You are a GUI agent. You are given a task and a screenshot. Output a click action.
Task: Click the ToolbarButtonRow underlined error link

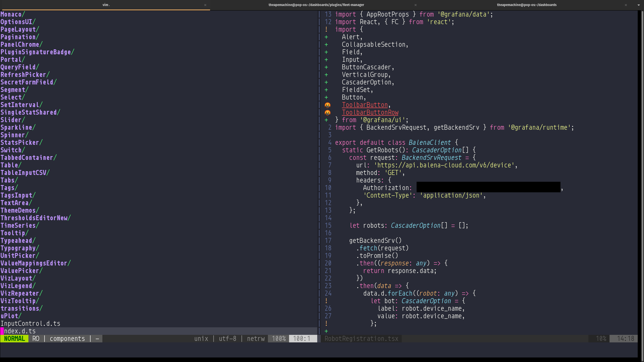pyautogui.click(x=370, y=112)
